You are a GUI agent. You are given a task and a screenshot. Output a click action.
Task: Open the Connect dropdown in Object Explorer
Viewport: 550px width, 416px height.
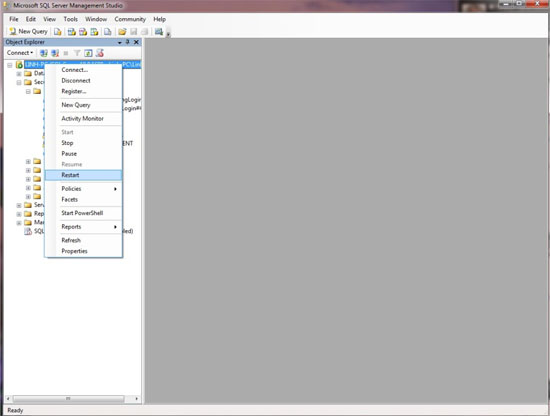coord(20,53)
